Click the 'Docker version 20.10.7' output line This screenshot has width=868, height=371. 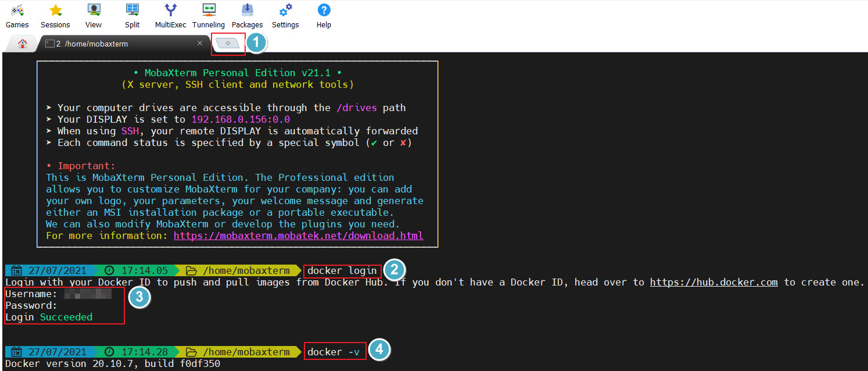coord(113,364)
